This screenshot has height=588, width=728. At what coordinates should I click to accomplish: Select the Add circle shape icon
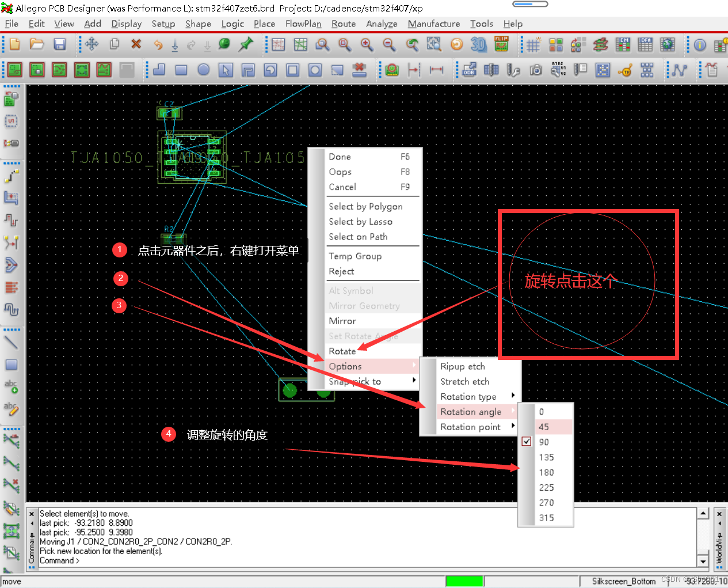pos(203,70)
